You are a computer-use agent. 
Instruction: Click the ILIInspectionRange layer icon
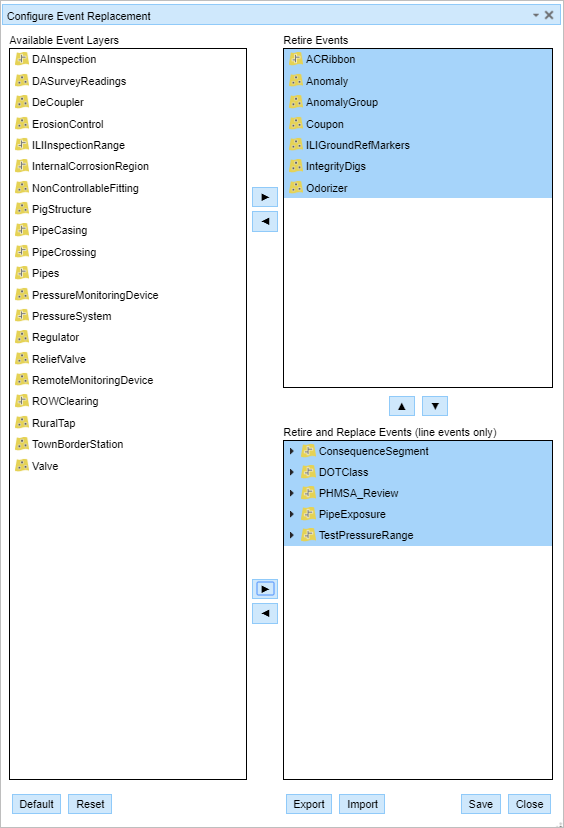click(x=22, y=144)
